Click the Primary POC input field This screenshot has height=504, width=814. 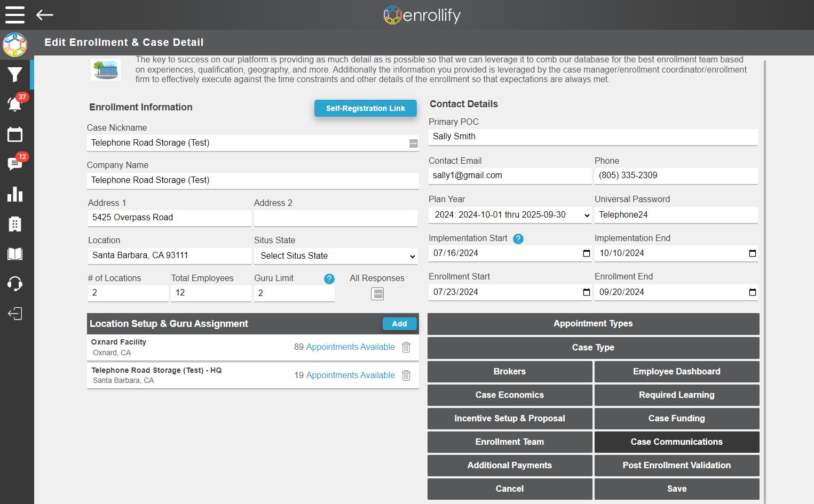[x=593, y=137]
